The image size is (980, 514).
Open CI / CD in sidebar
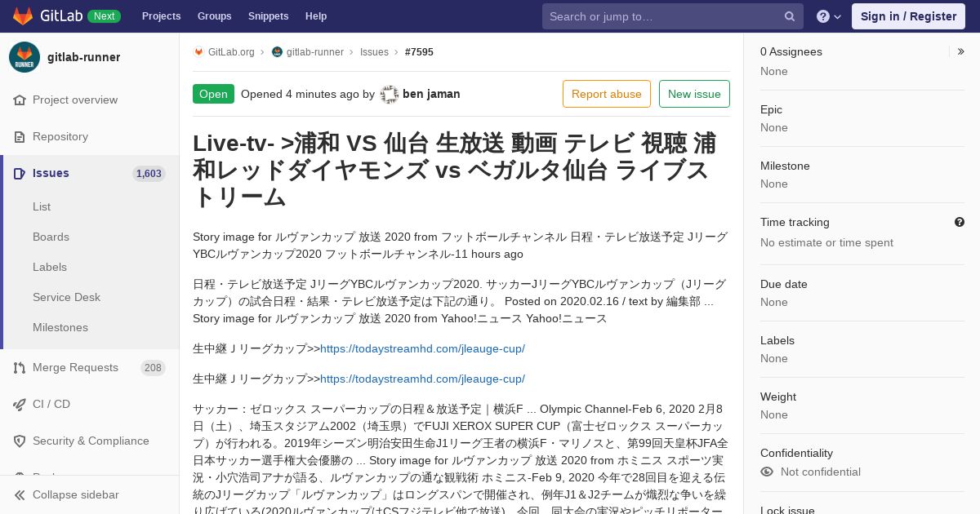[51, 405]
